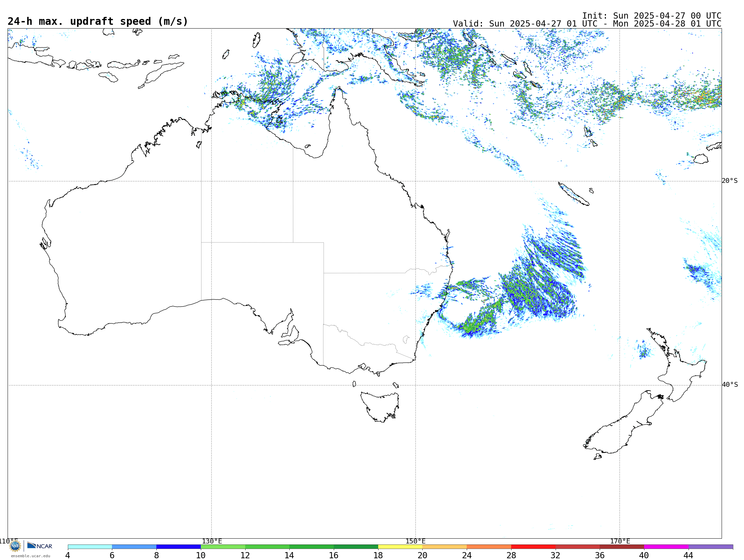
Task: Click the colorbar tick label '18'
Action: click(x=378, y=556)
